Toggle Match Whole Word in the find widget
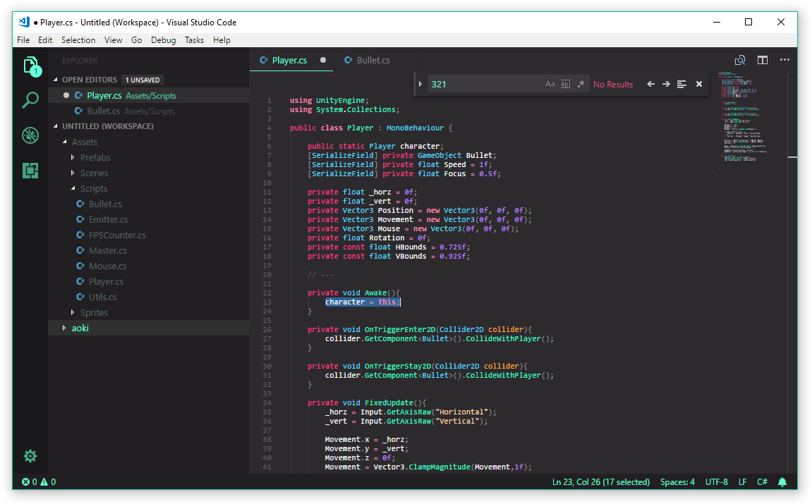 (x=566, y=84)
